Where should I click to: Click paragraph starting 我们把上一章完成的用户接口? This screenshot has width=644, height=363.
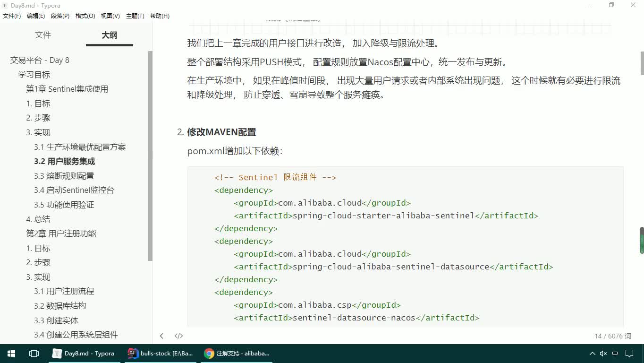point(314,43)
